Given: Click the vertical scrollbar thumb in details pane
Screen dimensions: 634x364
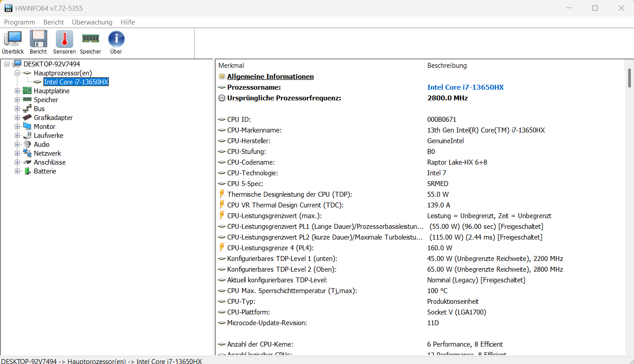Looking at the screenshot, I should (x=630, y=78).
